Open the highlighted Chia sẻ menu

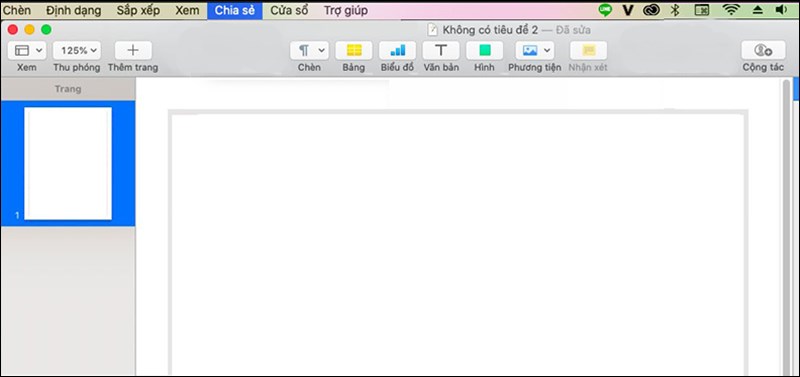click(235, 11)
